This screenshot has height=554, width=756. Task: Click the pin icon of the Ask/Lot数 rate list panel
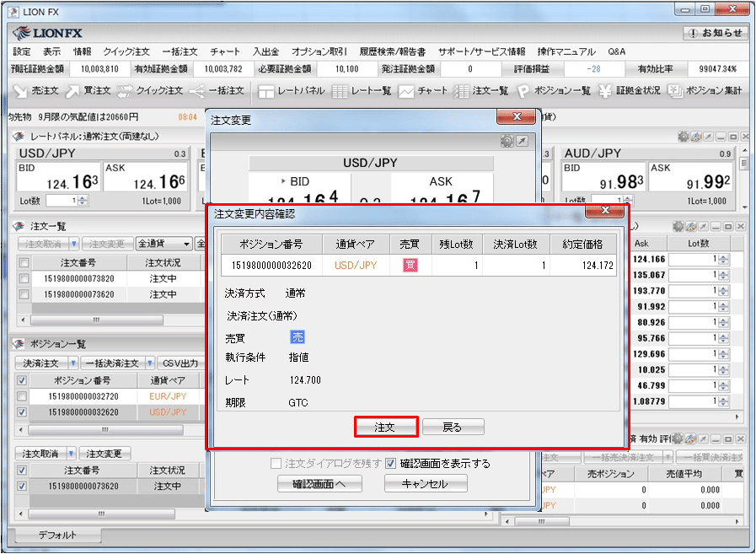tap(704, 226)
